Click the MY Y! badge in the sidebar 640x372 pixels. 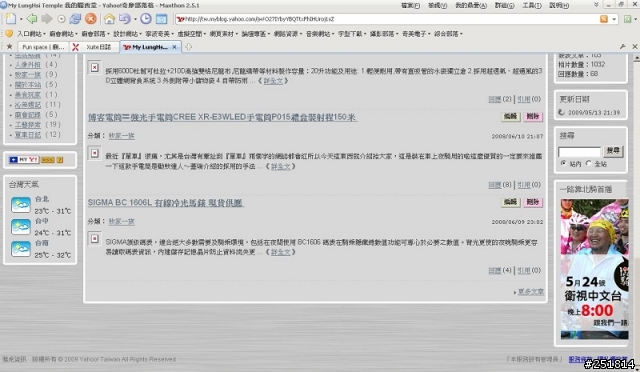24,160
